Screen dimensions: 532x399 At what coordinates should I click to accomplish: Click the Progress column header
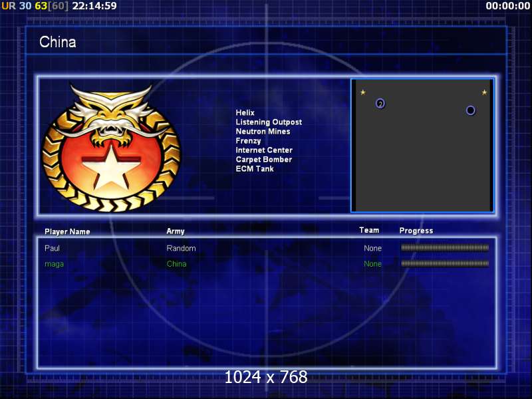(x=416, y=231)
